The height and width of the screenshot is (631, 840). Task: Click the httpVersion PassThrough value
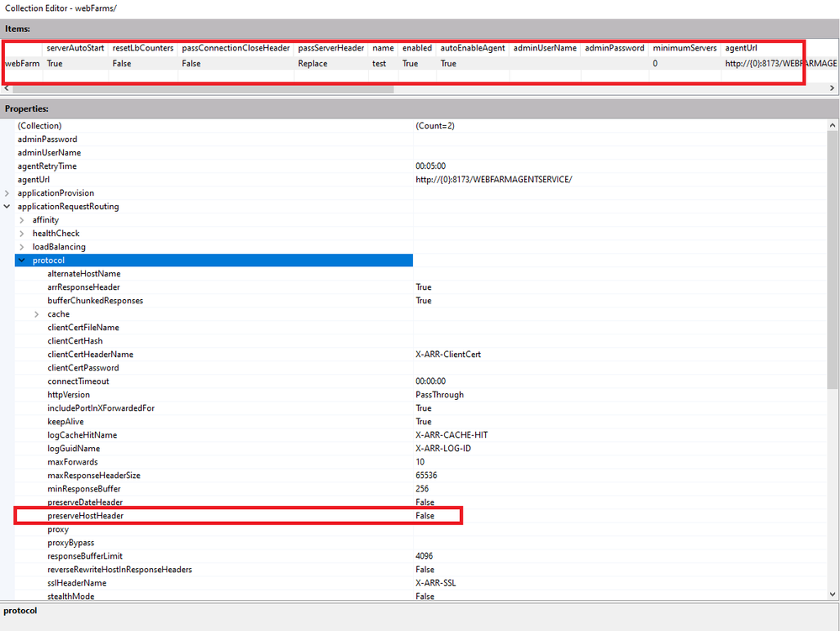point(440,394)
